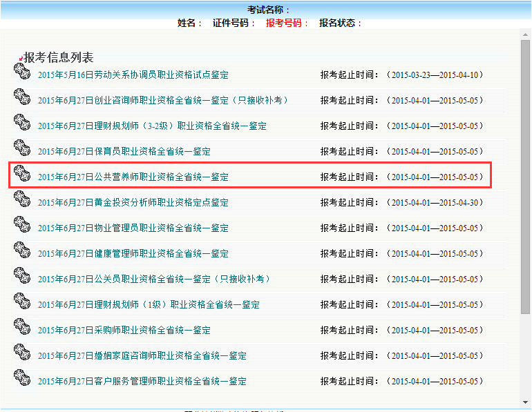Click gear icon beside 健康管理师 exam
The width and height of the screenshot is (532, 412).
tap(22, 249)
